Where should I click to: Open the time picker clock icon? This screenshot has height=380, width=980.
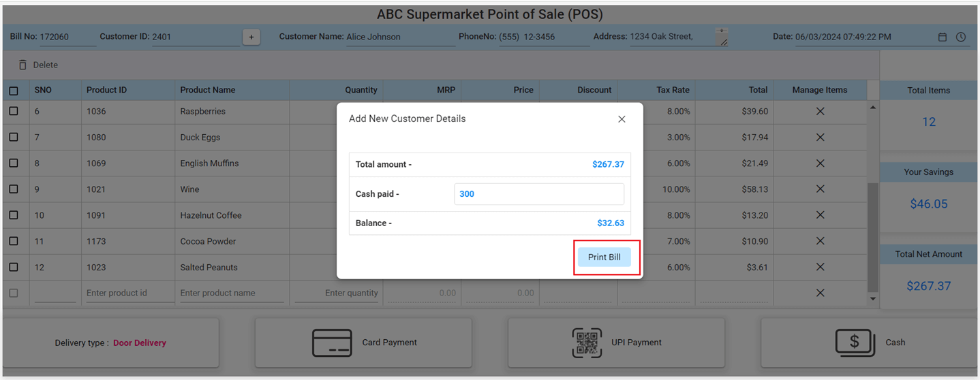(961, 37)
